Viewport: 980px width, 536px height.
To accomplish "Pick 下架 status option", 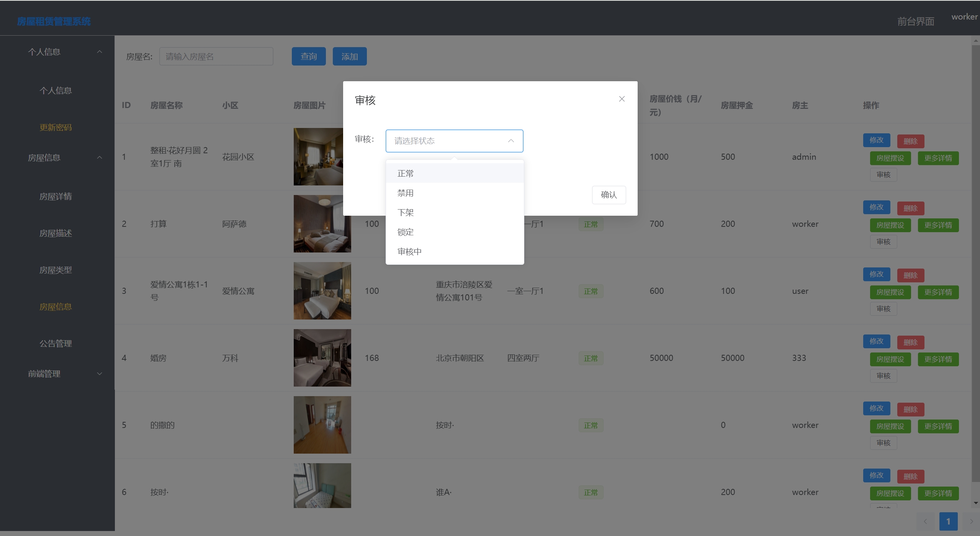I will tap(406, 213).
